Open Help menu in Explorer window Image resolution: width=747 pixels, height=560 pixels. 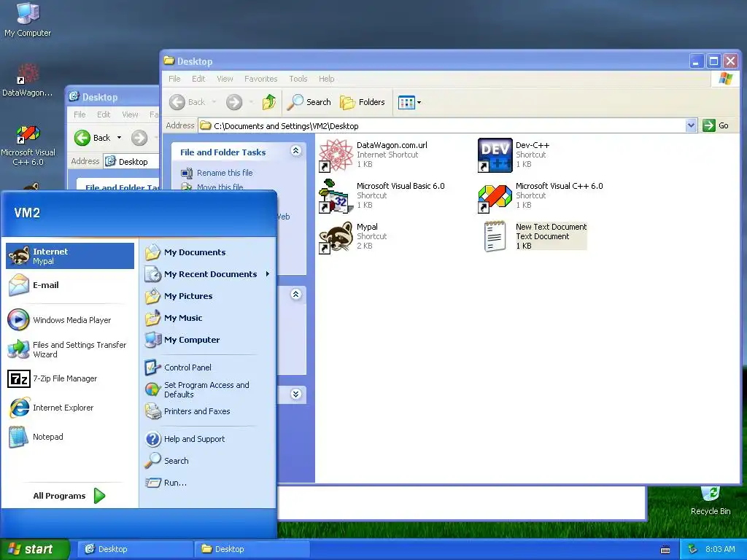326,79
